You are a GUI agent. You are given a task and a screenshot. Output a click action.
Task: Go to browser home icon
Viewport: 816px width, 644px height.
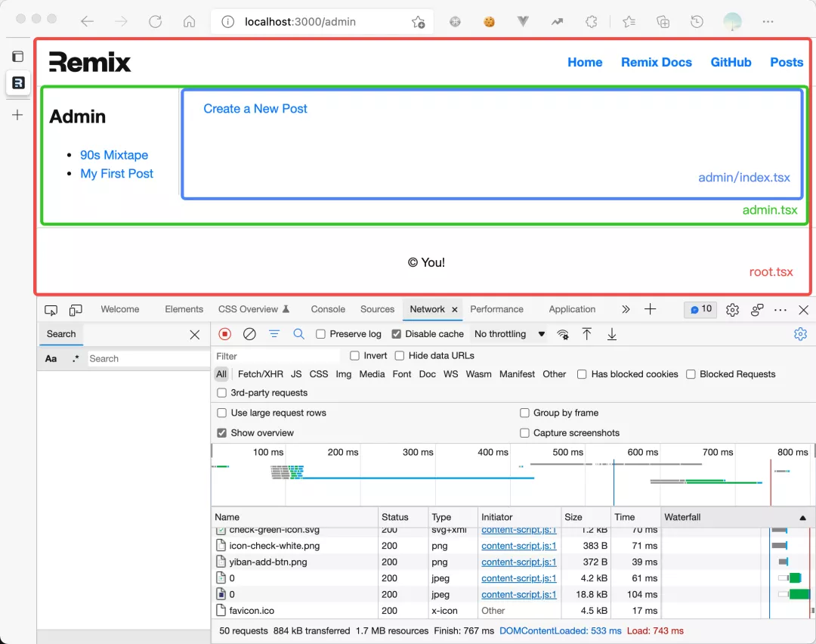190,21
